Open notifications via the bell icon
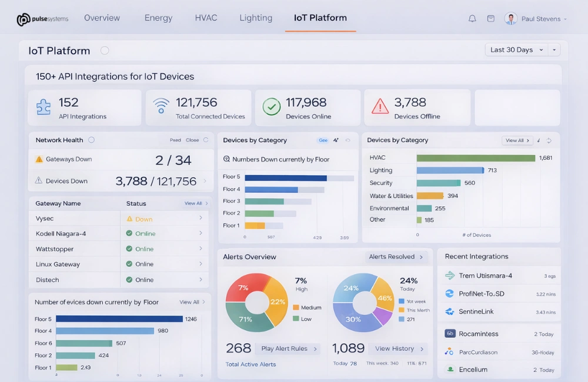 pos(472,18)
